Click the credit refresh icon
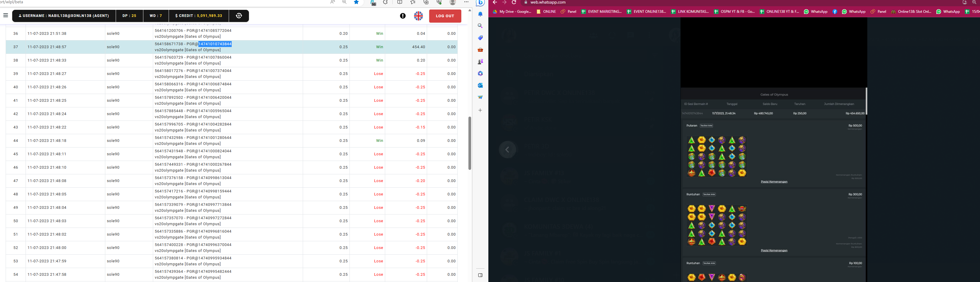The height and width of the screenshot is (282, 980). tap(239, 15)
